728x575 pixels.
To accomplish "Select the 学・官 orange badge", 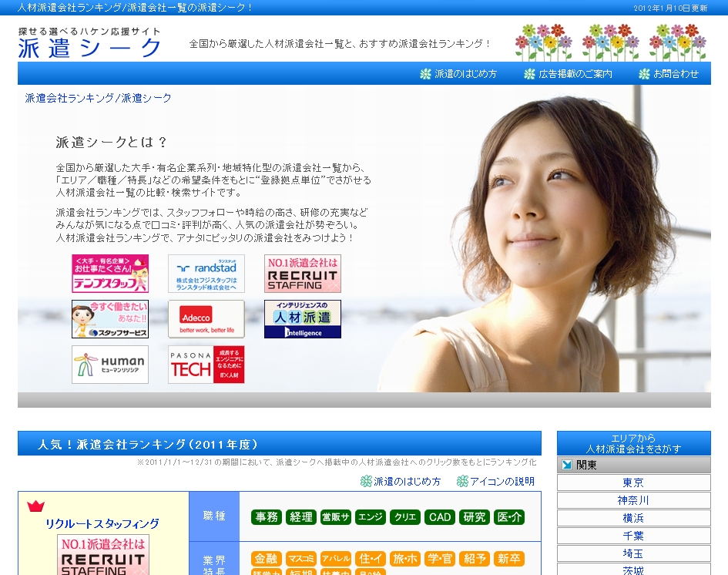I will pos(440,558).
